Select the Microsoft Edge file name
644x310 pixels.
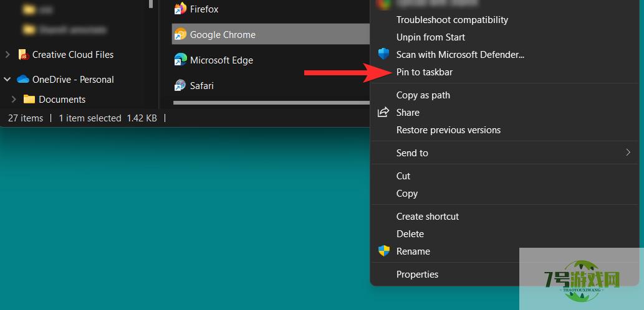(x=221, y=60)
